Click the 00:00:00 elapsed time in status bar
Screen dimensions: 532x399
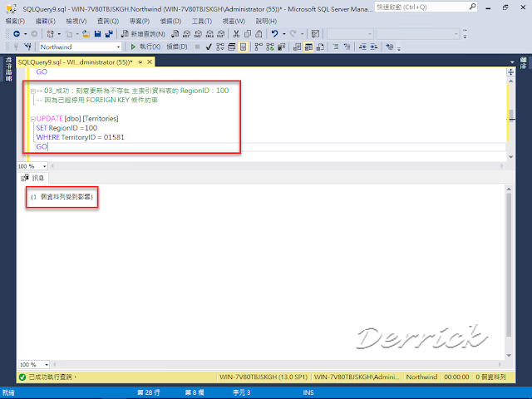(x=456, y=377)
